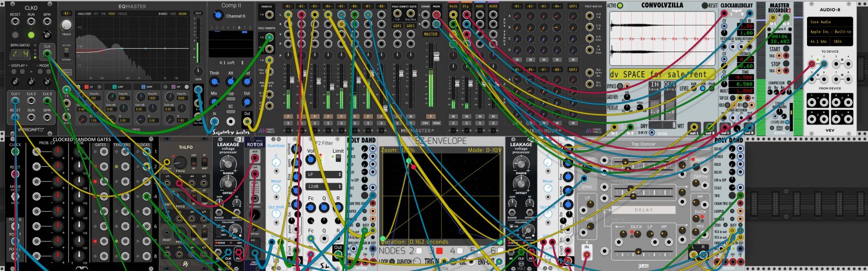Open the Audio-8 44.1 kHz sample rate menu
This screenshot has height=271, width=868.
point(818,41)
